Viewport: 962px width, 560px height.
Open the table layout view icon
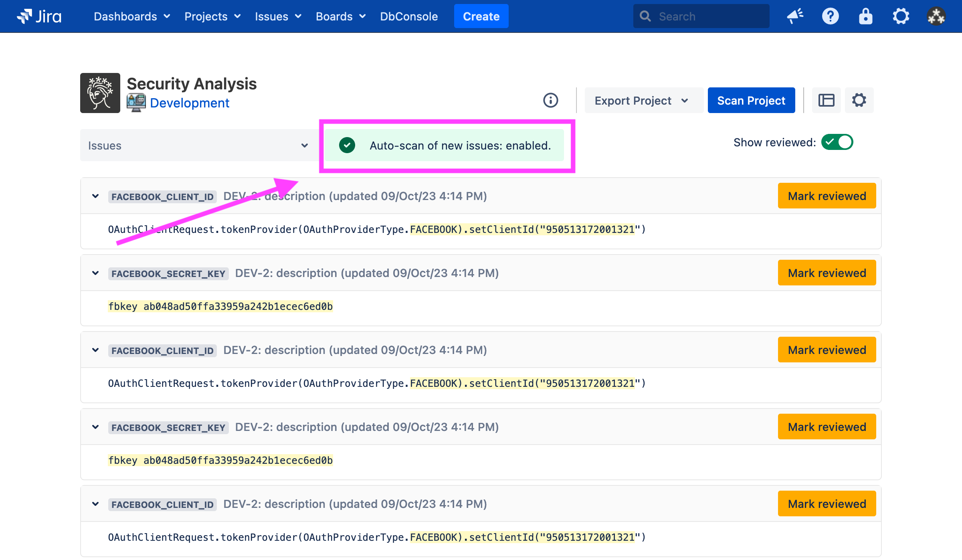click(826, 100)
